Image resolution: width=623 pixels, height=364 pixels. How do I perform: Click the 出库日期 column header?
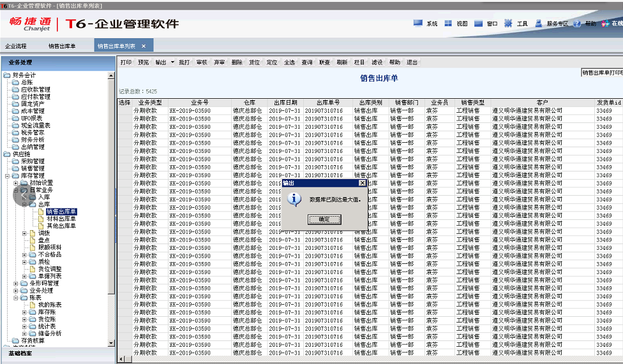tap(285, 103)
